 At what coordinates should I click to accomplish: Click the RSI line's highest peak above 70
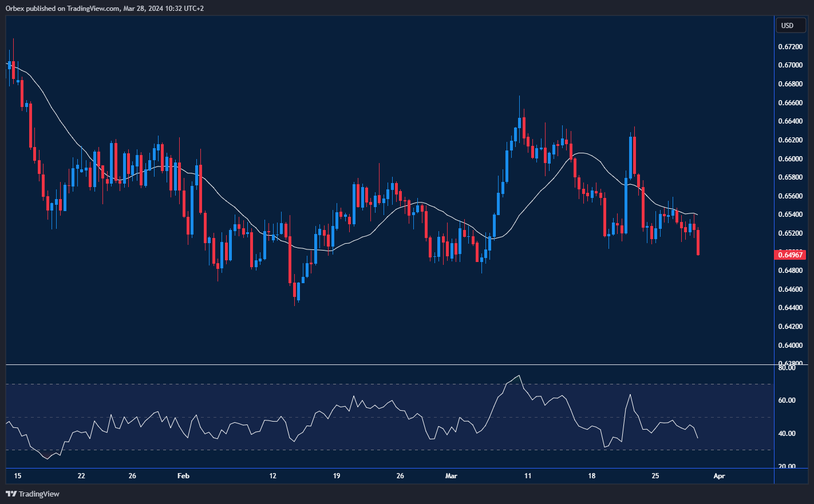pyautogui.click(x=519, y=376)
